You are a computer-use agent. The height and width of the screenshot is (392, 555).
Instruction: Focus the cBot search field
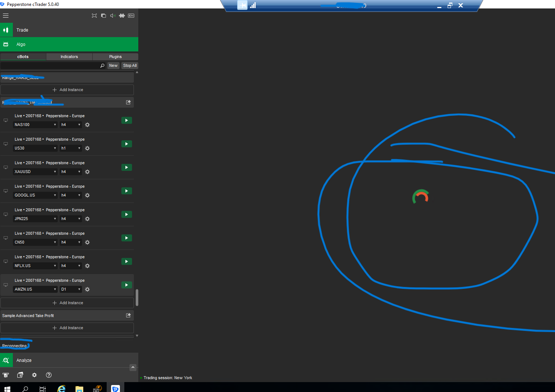[50, 65]
